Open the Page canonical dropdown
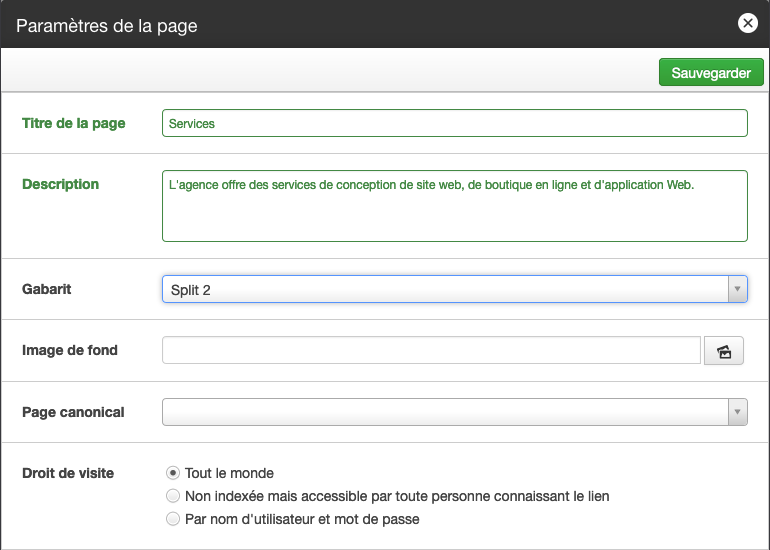Screen dimensions: 770x550 coord(455,412)
